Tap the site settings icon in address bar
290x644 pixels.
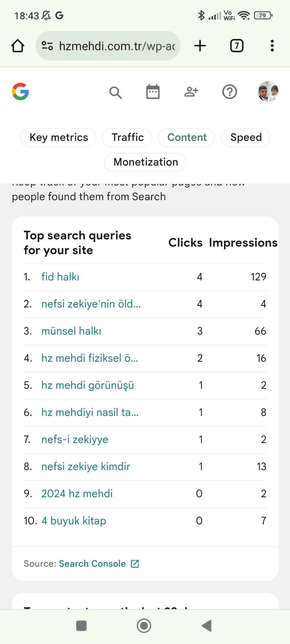coord(47,46)
